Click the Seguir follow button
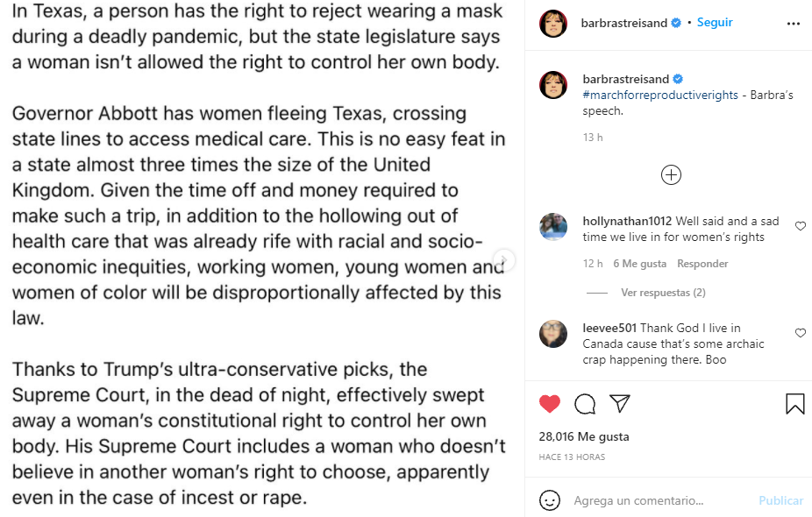The height and width of the screenshot is (517, 812). (x=715, y=23)
